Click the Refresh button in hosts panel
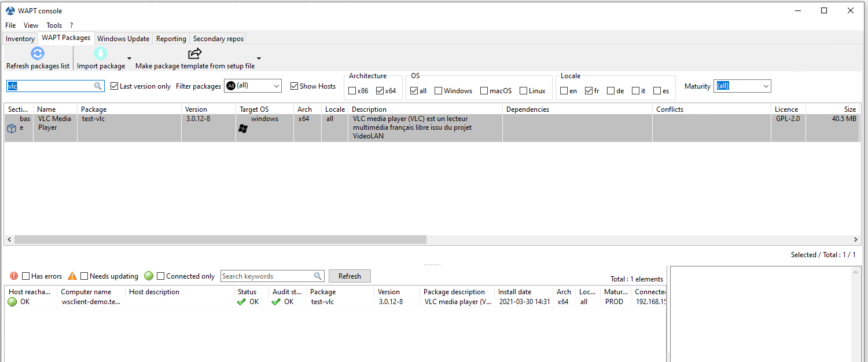The height and width of the screenshot is (362, 868). (x=350, y=276)
